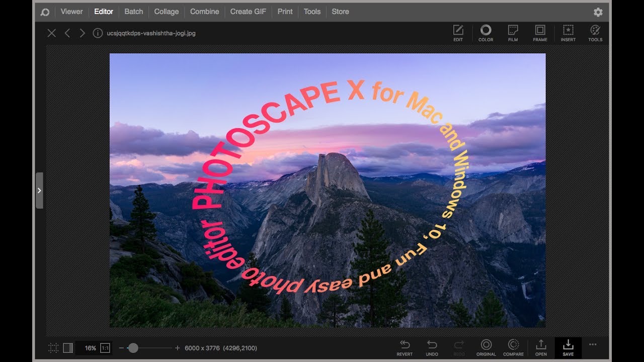Click the zoom slider handle

tap(133, 348)
